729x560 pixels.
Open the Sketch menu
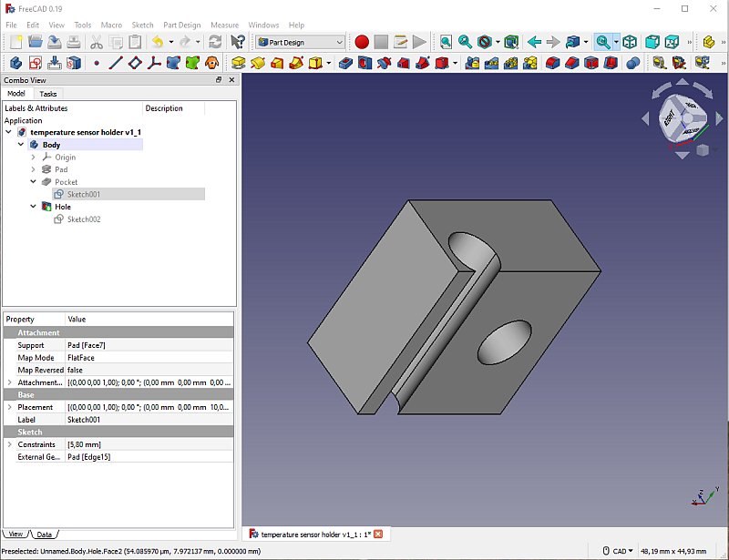click(x=142, y=25)
